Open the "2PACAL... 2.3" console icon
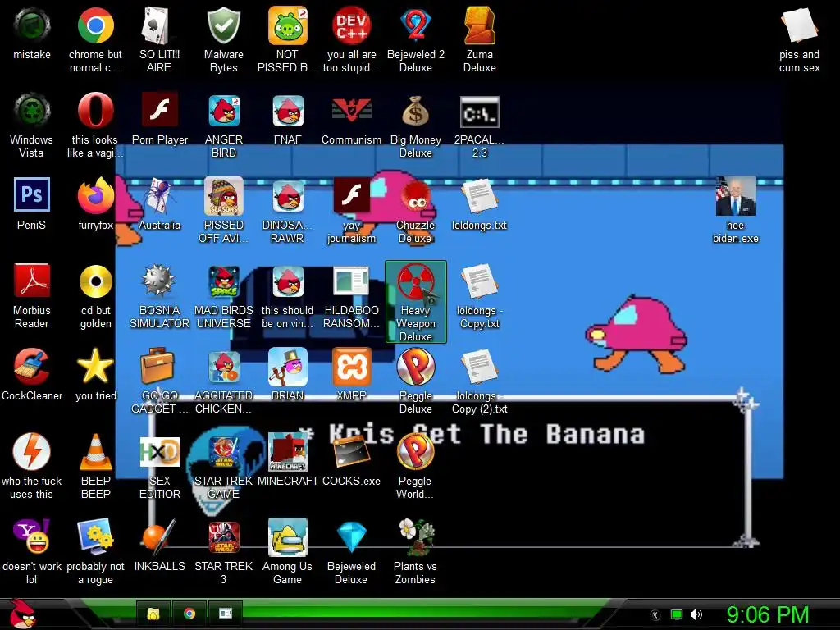 (479, 112)
